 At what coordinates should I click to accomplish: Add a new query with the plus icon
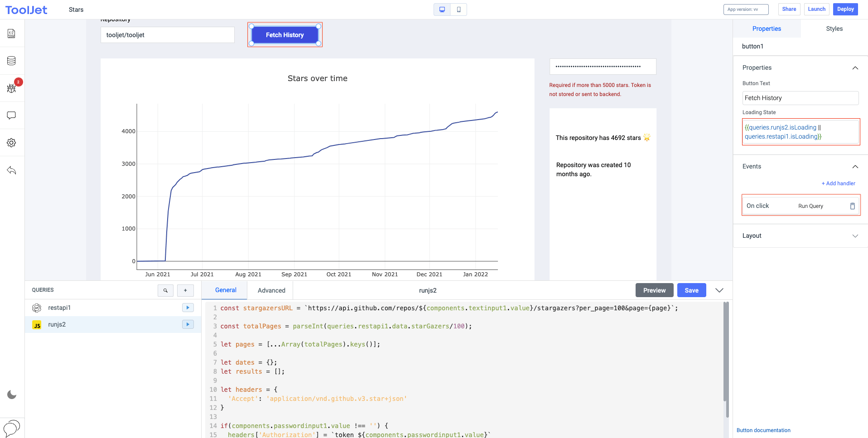(185, 290)
